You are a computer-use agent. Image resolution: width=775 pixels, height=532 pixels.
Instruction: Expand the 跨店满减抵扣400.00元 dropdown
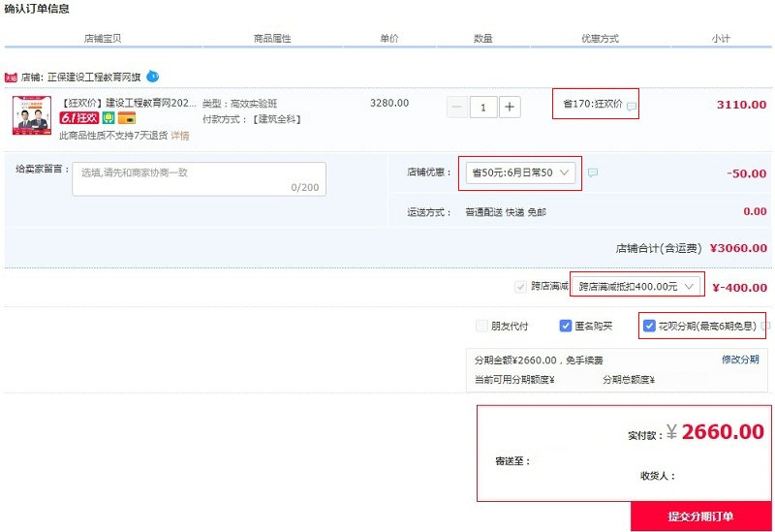pyautogui.click(x=635, y=287)
